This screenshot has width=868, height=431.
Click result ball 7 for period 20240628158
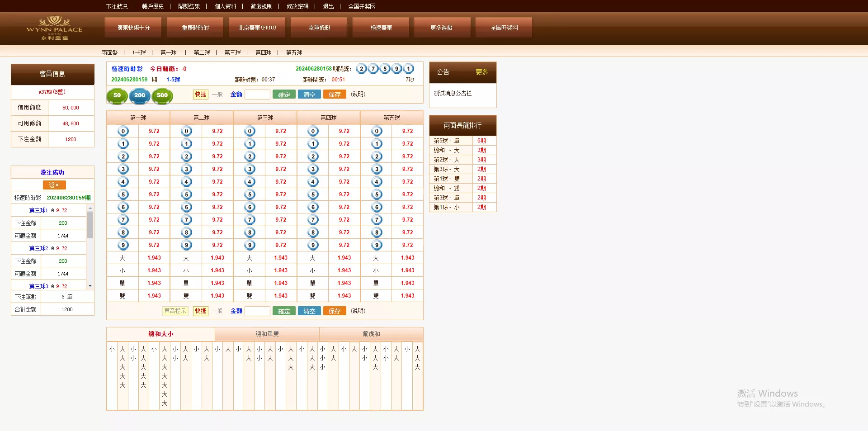[x=373, y=69]
